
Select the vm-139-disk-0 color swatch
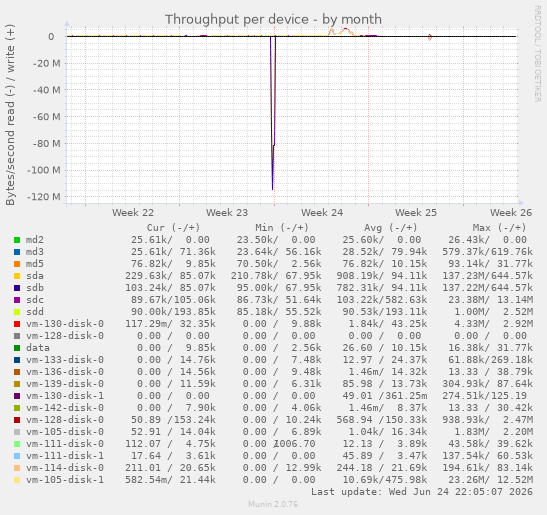pyautogui.click(x=17, y=384)
